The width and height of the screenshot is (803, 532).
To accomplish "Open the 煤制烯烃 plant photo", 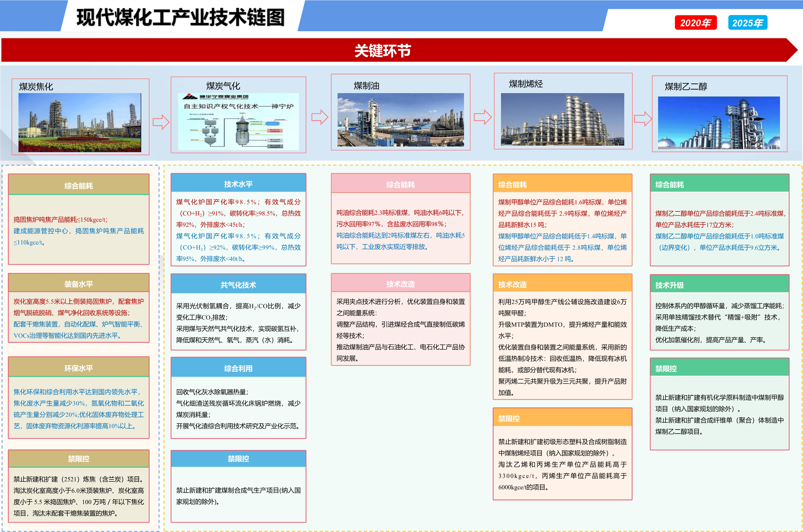I will click(563, 119).
